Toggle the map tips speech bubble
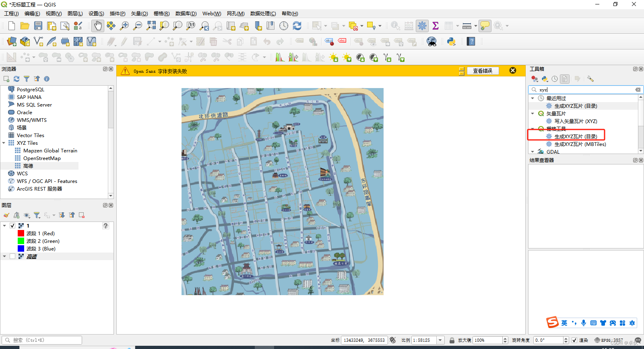 click(x=485, y=26)
